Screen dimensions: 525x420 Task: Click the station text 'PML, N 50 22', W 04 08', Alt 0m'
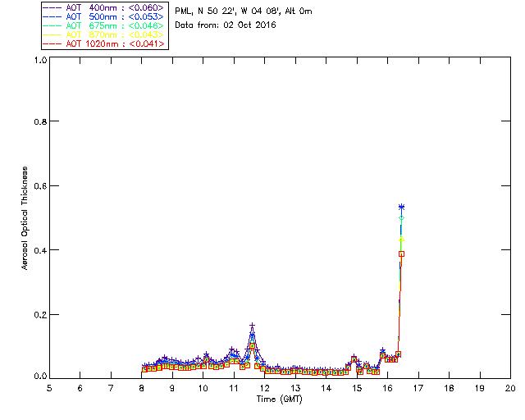point(244,11)
